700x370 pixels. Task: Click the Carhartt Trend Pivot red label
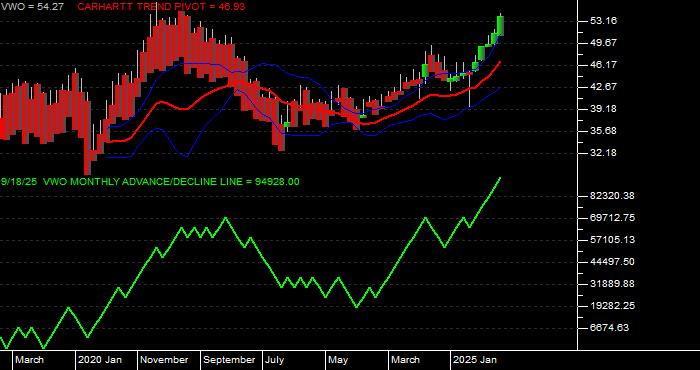click(161, 7)
